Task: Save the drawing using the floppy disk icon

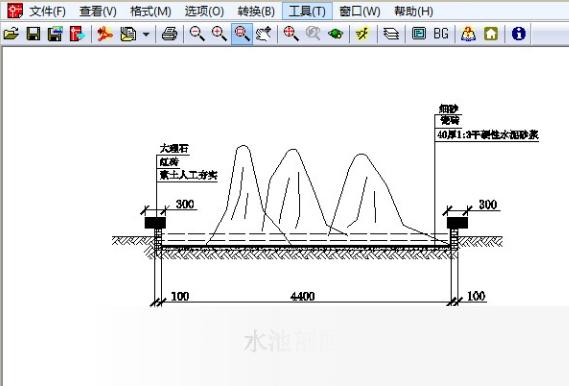Action: click(33, 34)
